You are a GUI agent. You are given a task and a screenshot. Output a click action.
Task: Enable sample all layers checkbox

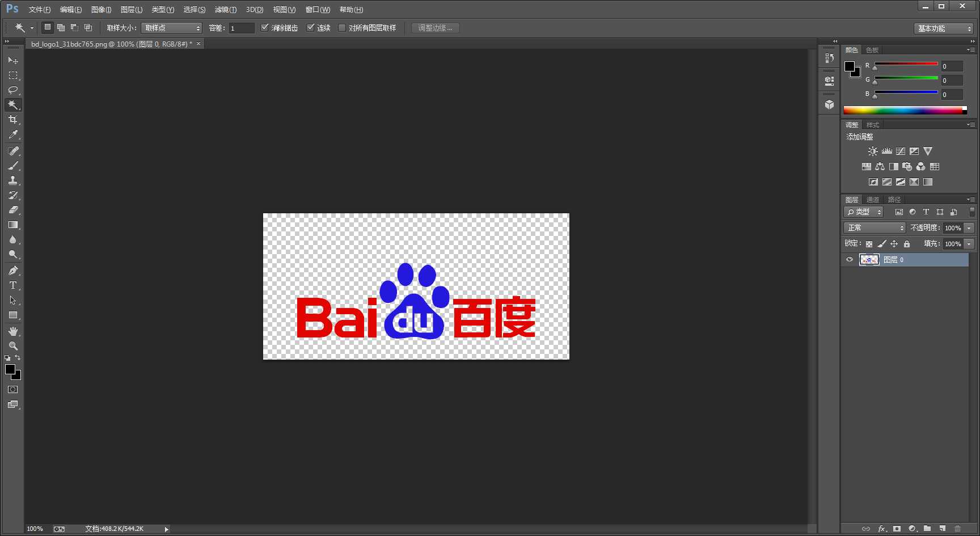(342, 27)
